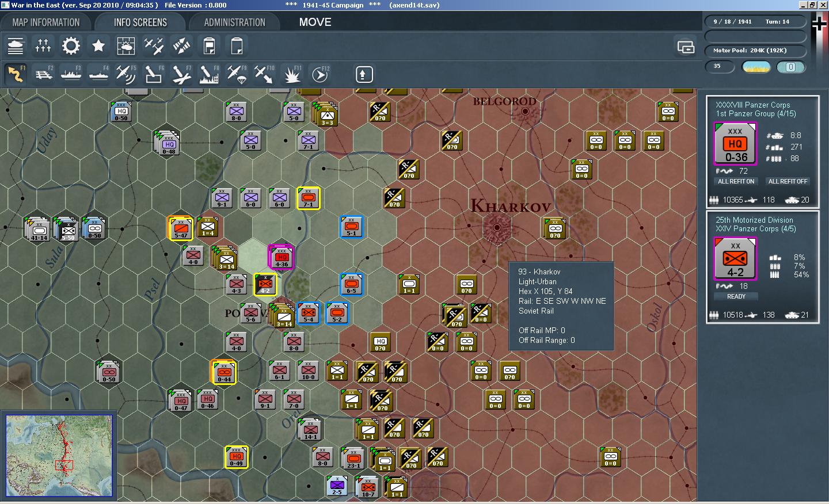Select the 23-1 unit stack

353,458
